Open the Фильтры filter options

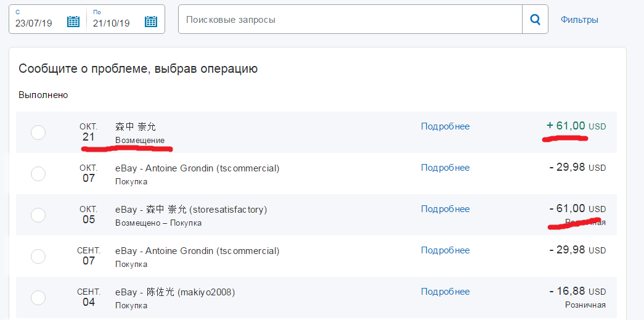(x=579, y=20)
